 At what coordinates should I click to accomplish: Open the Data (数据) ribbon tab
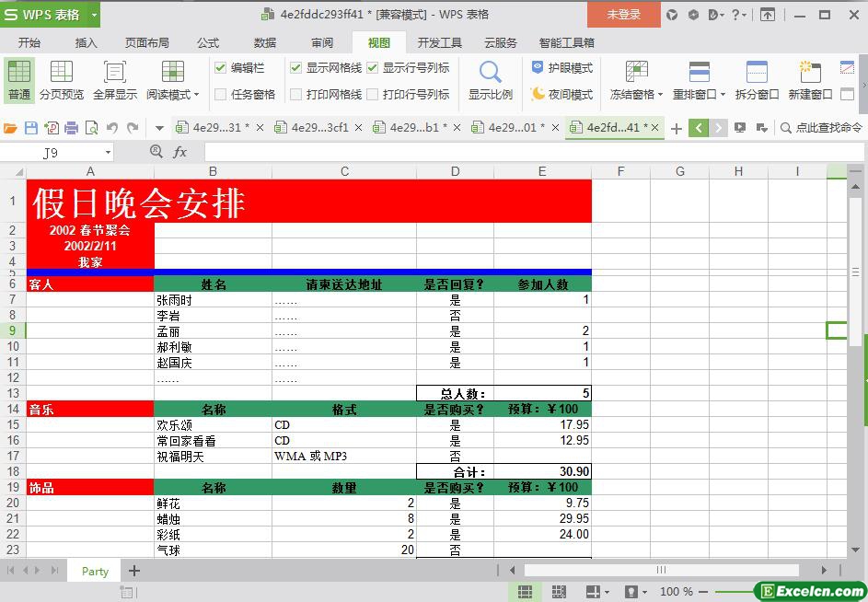click(265, 42)
